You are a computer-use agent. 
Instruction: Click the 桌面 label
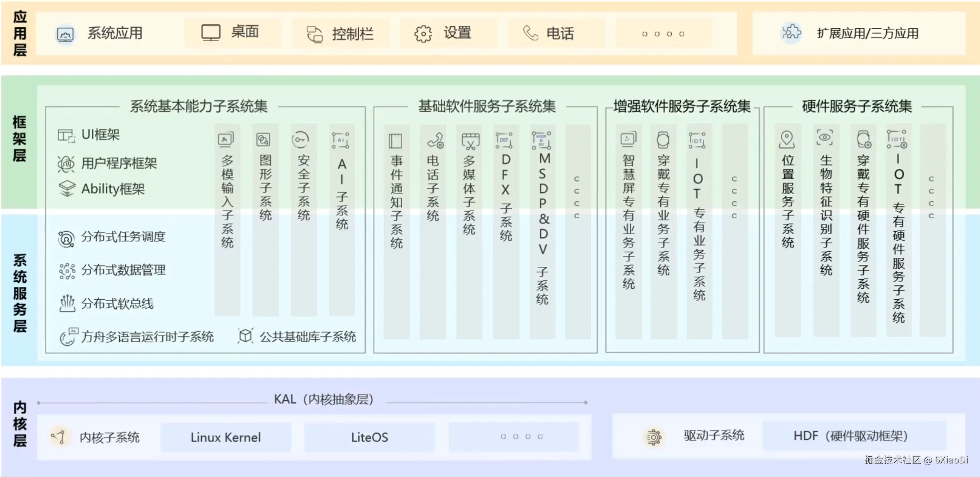(x=245, y=32)
